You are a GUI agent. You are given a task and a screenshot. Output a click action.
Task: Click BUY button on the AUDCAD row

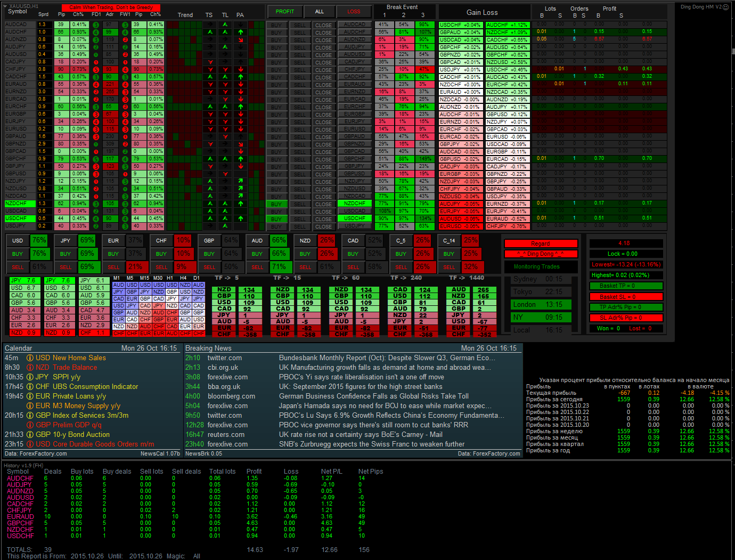[x=276, y=25]
